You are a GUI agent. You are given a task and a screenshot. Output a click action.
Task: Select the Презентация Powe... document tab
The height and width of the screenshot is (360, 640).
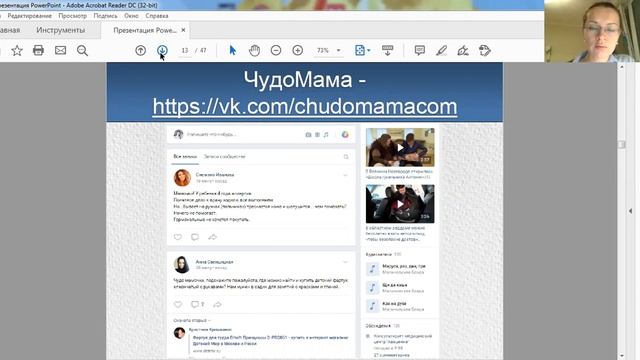click(145, 30)
